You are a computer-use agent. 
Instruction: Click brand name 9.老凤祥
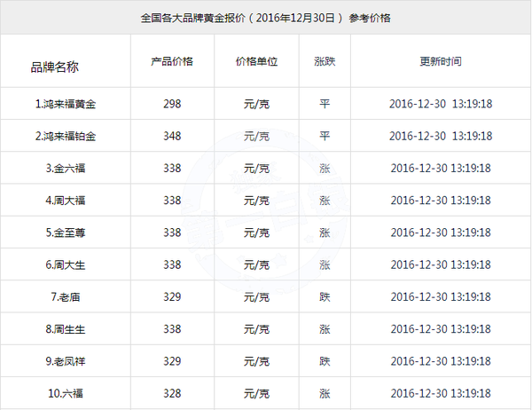tap(66, 361)
